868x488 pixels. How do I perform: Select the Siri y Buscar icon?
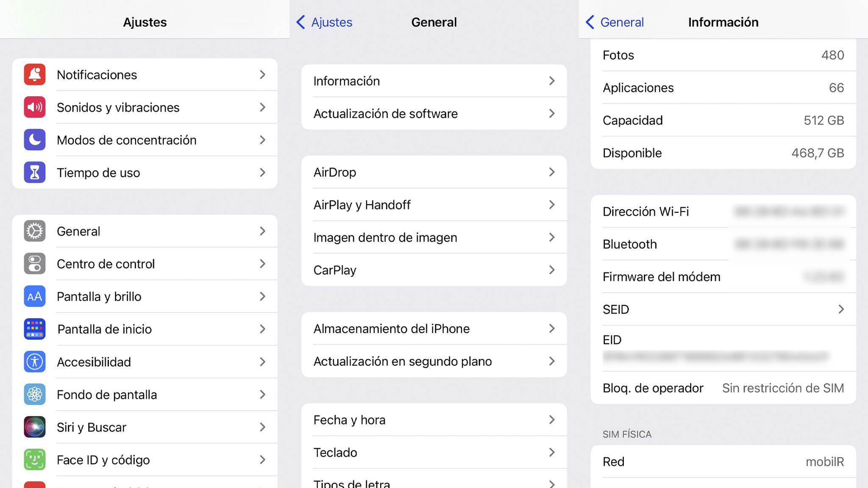pos(35,427)
